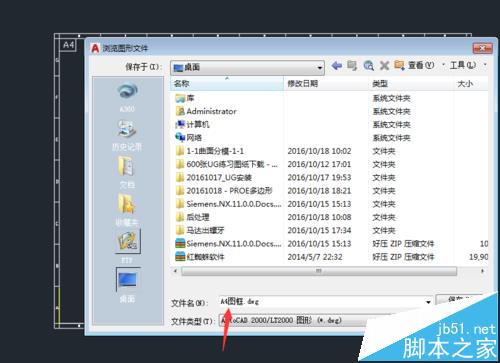500x363 pixels.
Task: Click the folder icon of 后处理
Action: [180, 217]
